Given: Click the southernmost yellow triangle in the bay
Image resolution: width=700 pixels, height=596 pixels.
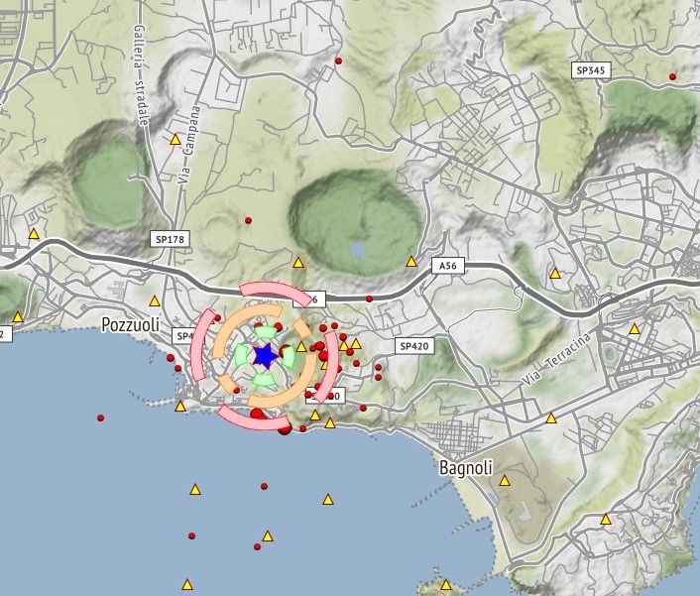Looking at the screenshot, I should [187, 585].
